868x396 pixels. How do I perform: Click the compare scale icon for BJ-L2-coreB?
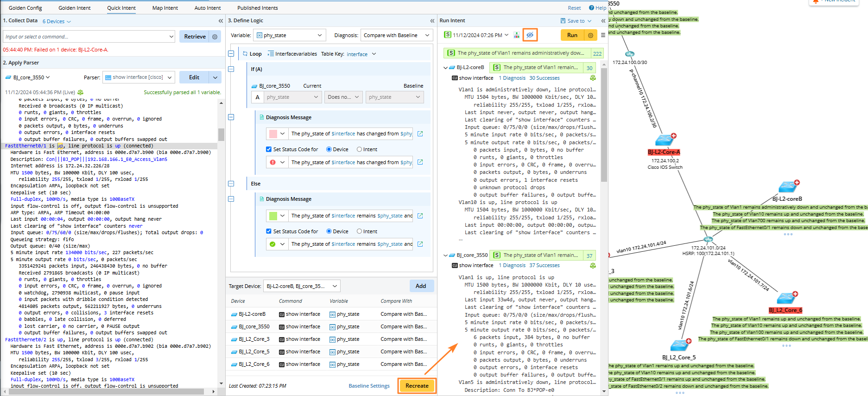pyautogui.click(x=593, y=78)
